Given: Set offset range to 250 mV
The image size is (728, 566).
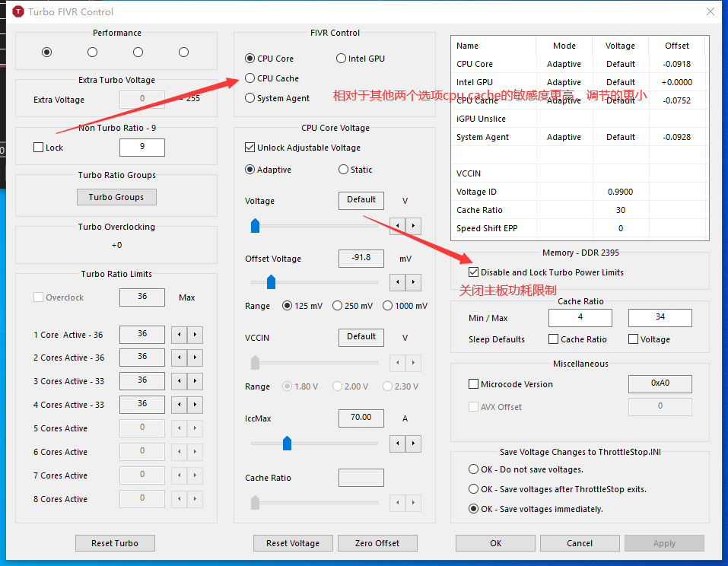Looking at the screenshot, I should (x=353, y=306).
